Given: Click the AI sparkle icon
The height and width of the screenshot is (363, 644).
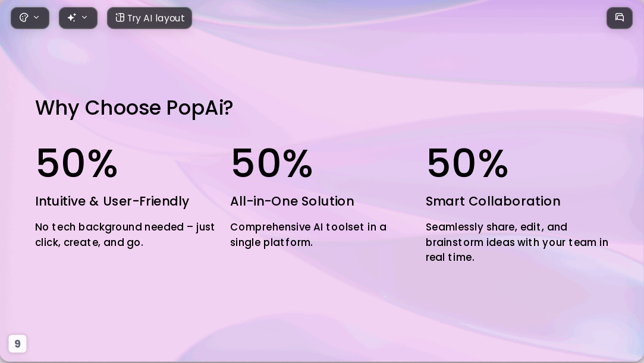Looking at the screenshot, I should (x=72, y=18).
